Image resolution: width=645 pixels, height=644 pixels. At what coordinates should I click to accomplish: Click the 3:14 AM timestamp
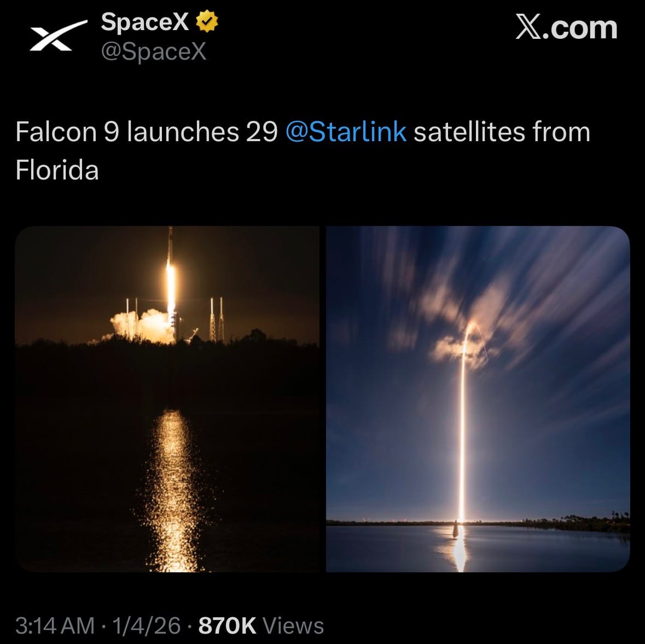[55, 625]
